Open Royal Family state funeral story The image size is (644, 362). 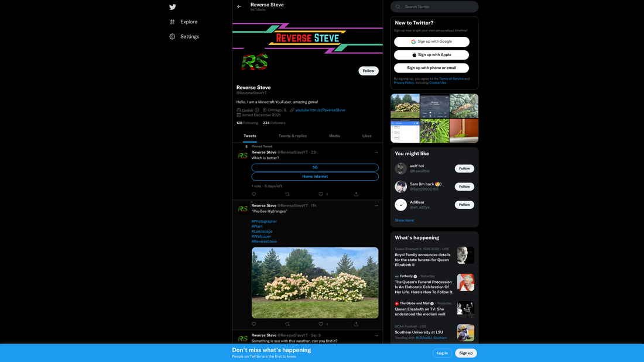tap(434, 257)
